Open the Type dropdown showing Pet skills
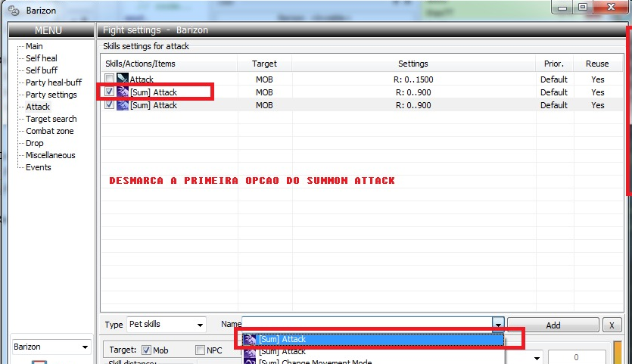Viewport: 632px width, 364px height. (166, 325)
